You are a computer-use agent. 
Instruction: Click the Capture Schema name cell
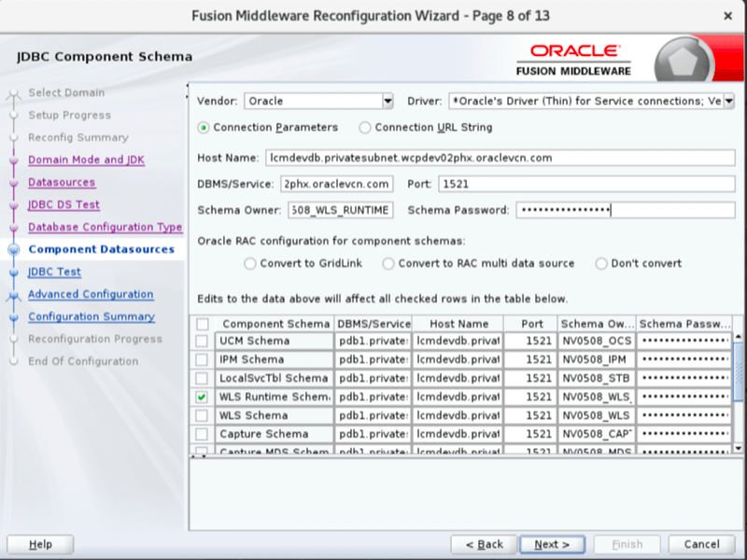coord(275,434)
